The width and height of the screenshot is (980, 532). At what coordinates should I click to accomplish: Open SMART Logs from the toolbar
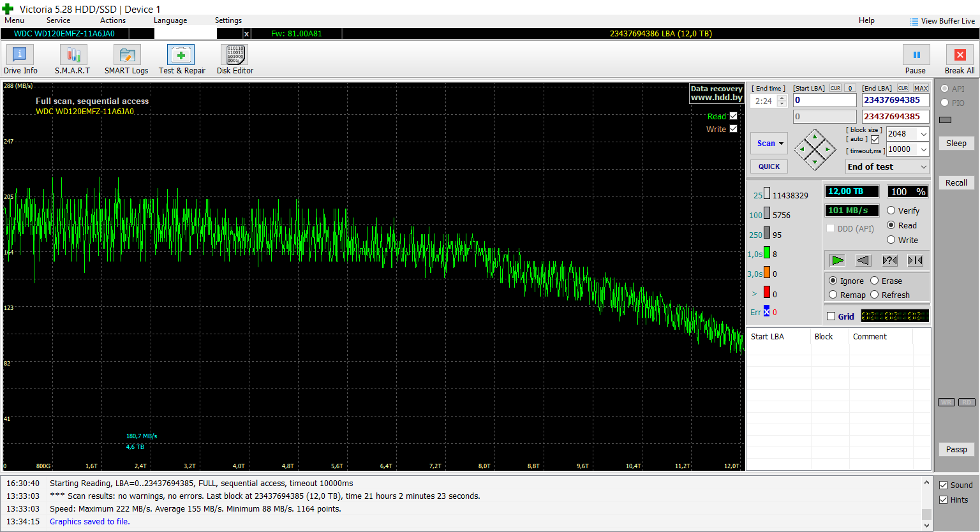[126, 59]
